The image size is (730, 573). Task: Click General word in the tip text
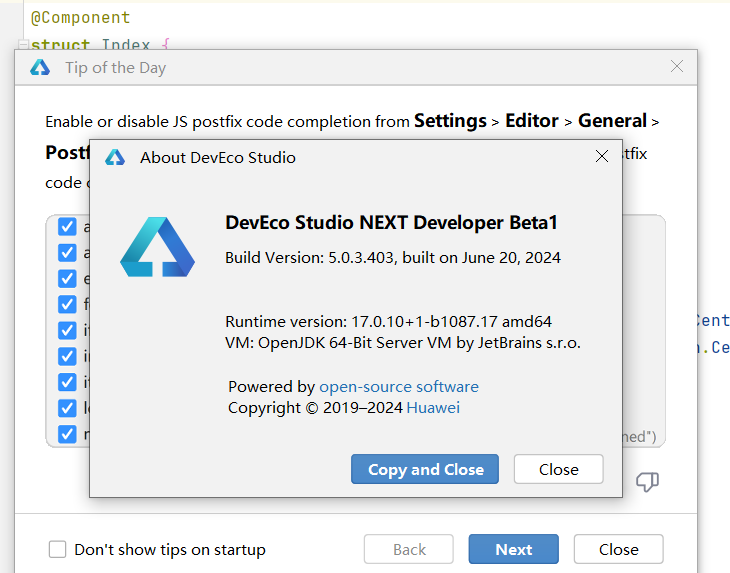click(612, 121)
